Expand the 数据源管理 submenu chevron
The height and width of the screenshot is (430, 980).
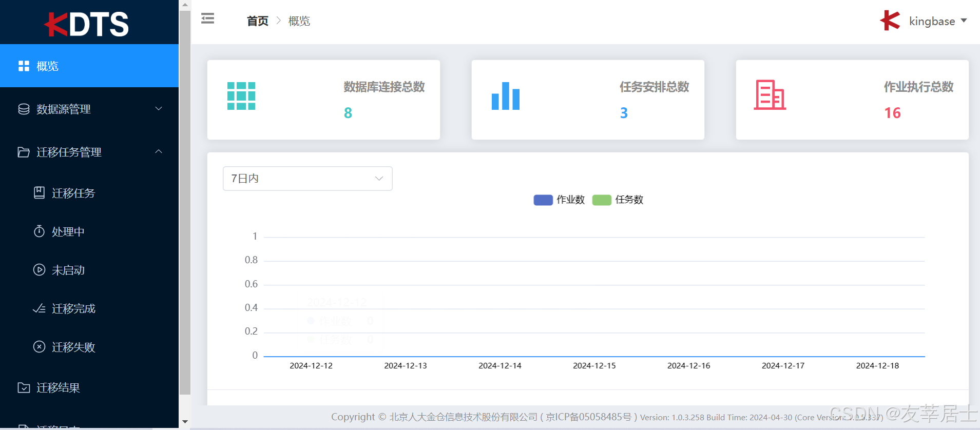coord(159,109)
